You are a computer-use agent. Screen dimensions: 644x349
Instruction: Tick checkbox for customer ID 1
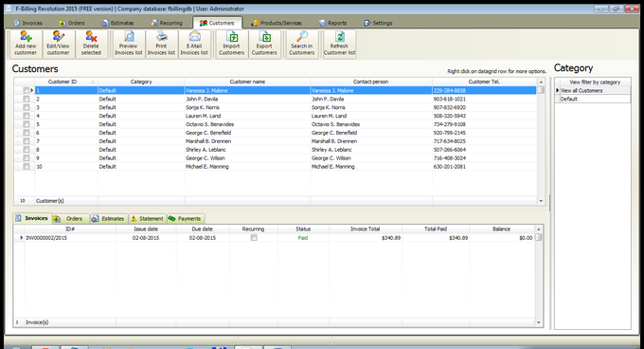click(x=27, y=90)
